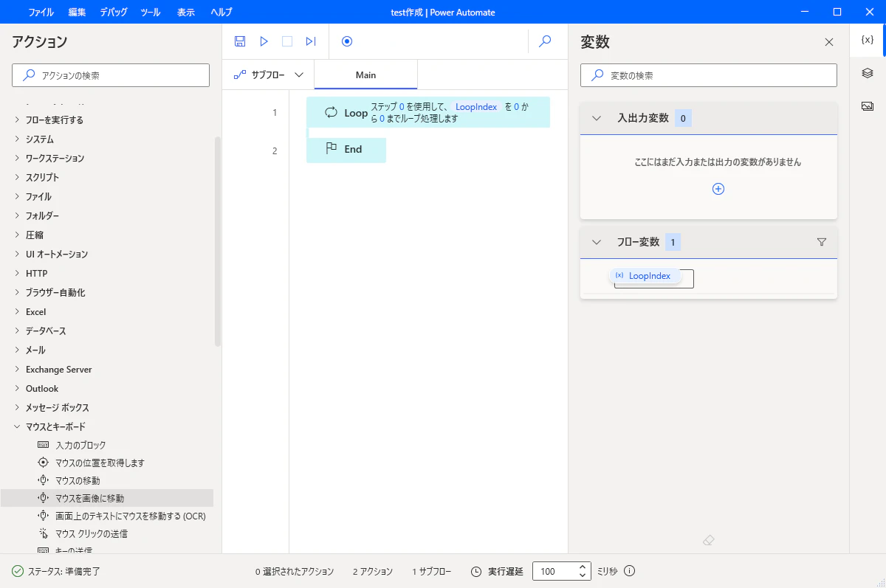
Task: Click the 実行遅延 value field
Action: [x=554, y=571]
